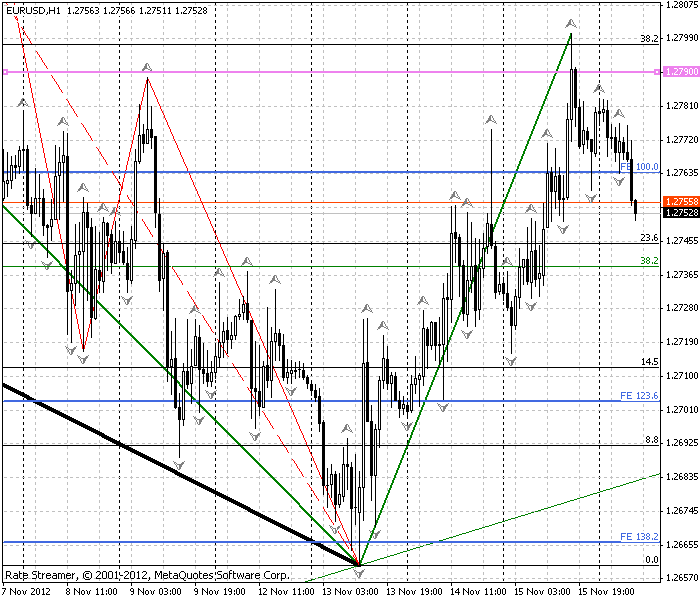Screen dimensions: 700x600
Task: Click the EURUSD,H1 chart title text
Action: pos(33,10)
